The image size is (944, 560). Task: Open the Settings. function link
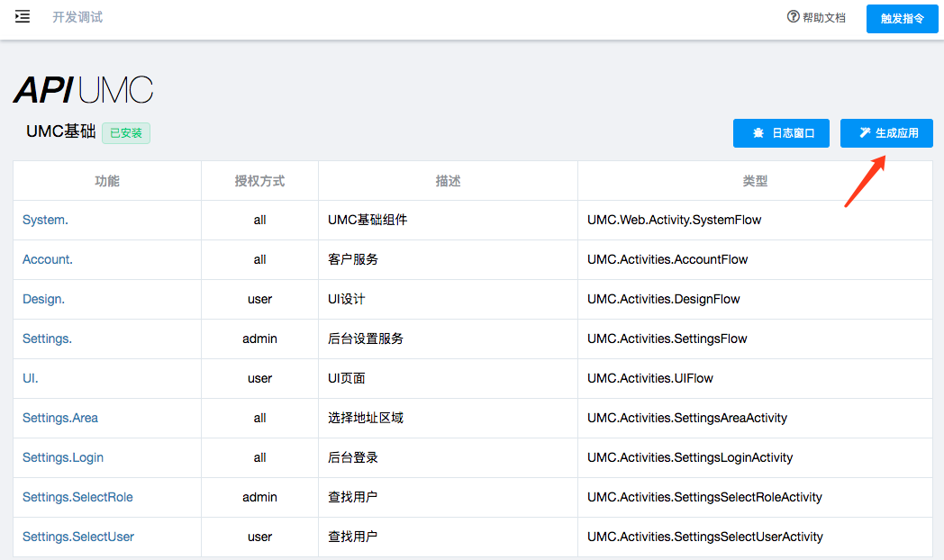(47, 339)
